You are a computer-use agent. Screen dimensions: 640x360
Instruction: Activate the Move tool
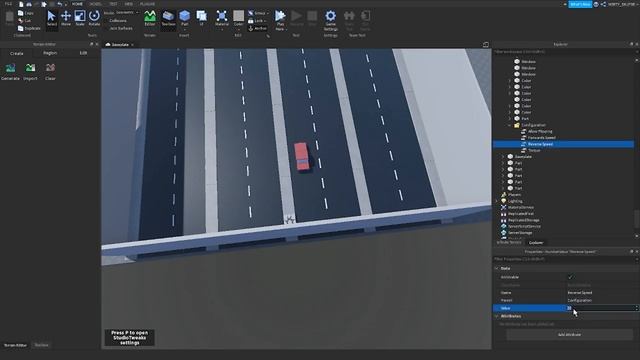[66, 18]
